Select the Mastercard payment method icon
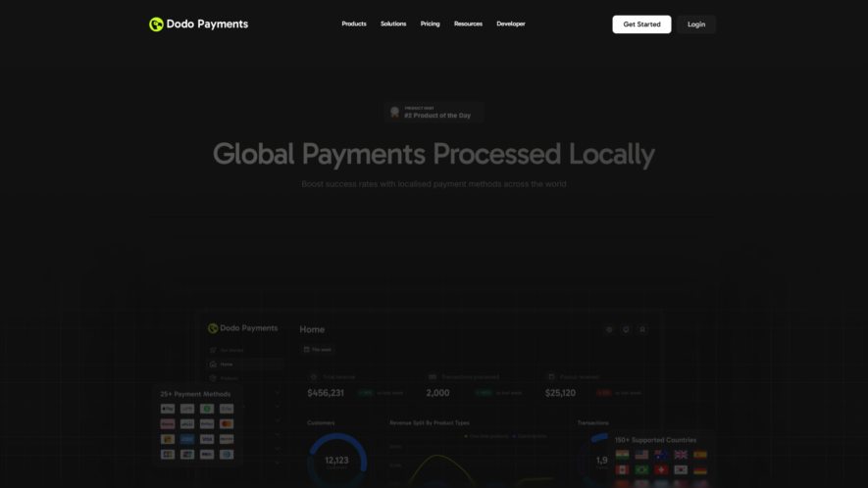This screenshot has height=488, width=868. pos(227,424)
